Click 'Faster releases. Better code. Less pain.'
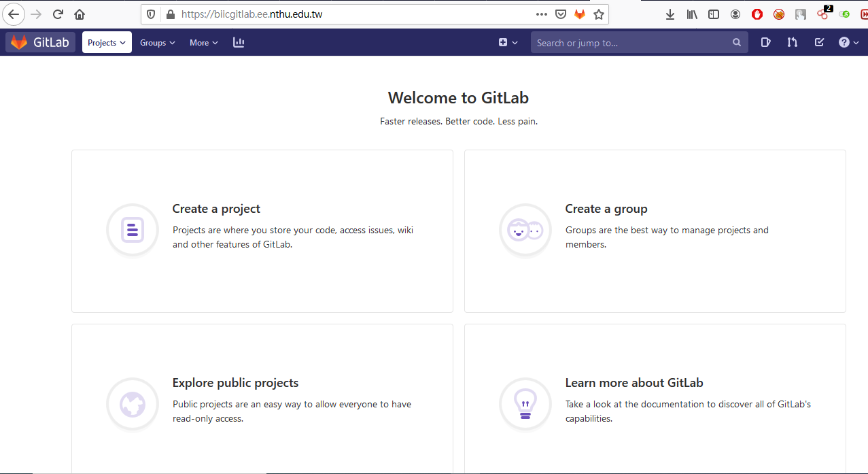The image size is (868, 474). click(x=459, y=122)
